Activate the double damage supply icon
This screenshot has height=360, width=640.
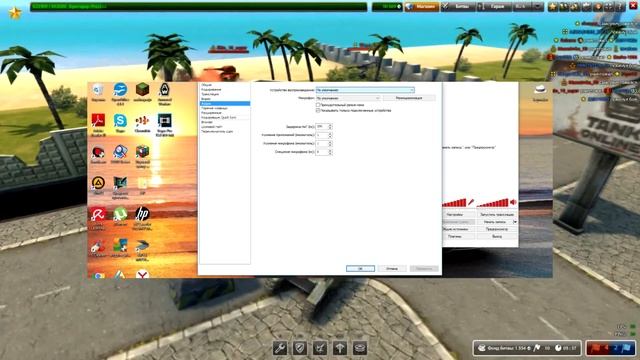coord(320,348)
